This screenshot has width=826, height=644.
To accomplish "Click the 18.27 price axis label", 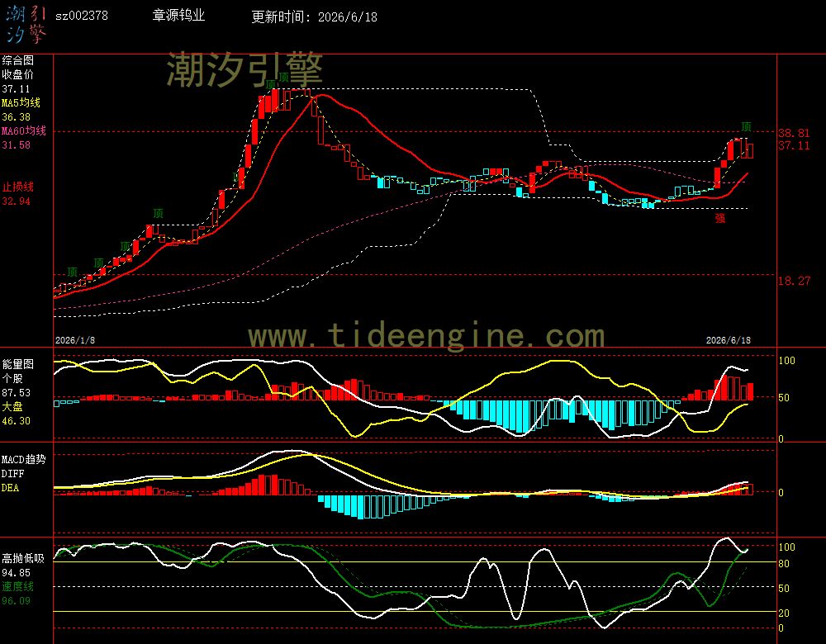I will click(x=794, y=281).
